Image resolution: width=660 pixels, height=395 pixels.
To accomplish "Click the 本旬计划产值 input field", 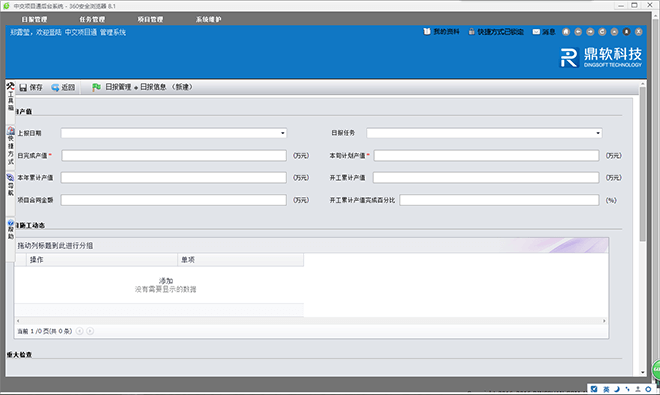I will [x=486, y=155].
